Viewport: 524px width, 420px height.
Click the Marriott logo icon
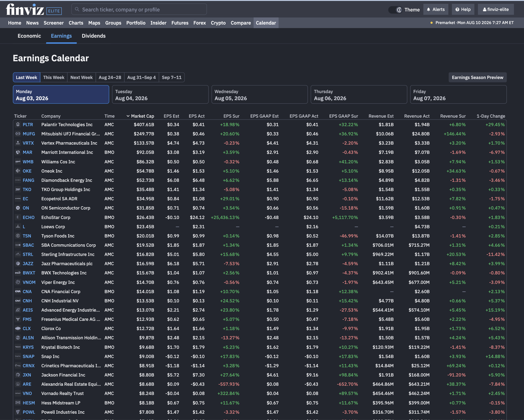(x=18, y=152)
